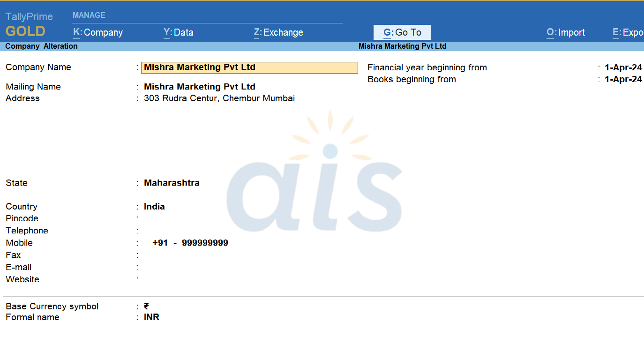The width and height of the screenshot is (644, 337).
Task: Select the State field Maharashtra
Action: click(172, 183)
